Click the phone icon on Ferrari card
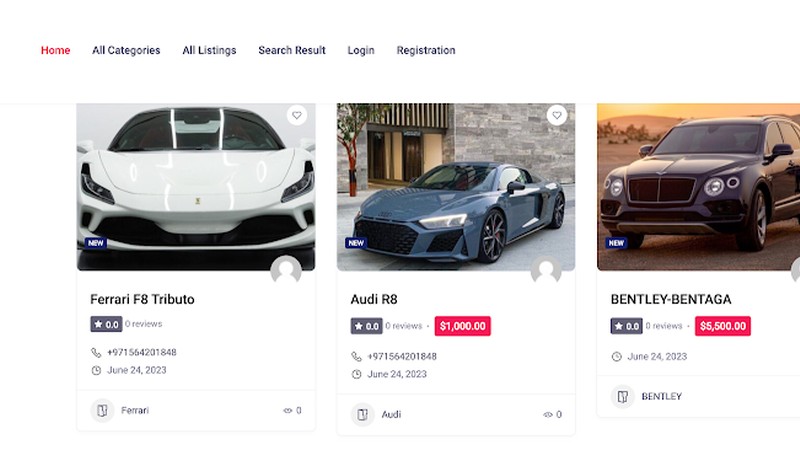 tap(96, 352)
